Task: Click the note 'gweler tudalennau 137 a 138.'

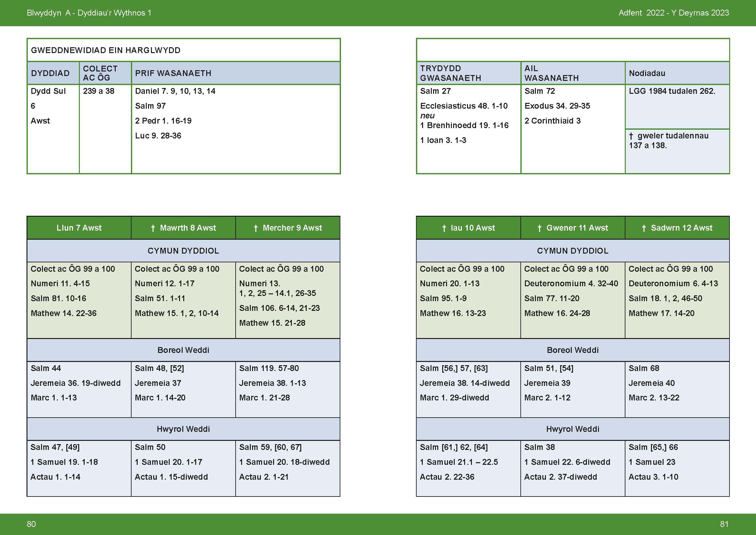Action: coord(668,140)
